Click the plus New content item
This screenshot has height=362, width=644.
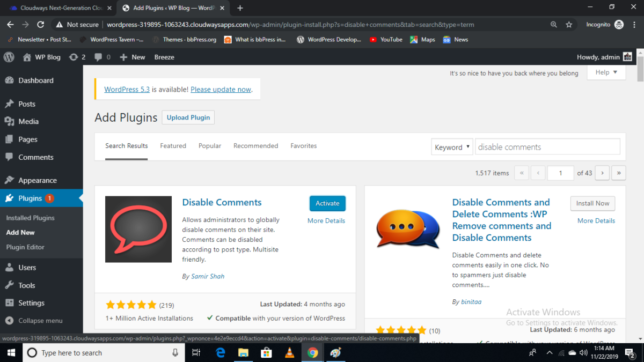(133, 57)
